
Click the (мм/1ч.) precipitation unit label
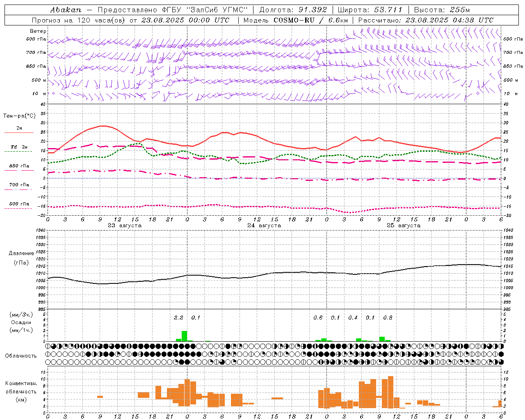coord(21,330)
